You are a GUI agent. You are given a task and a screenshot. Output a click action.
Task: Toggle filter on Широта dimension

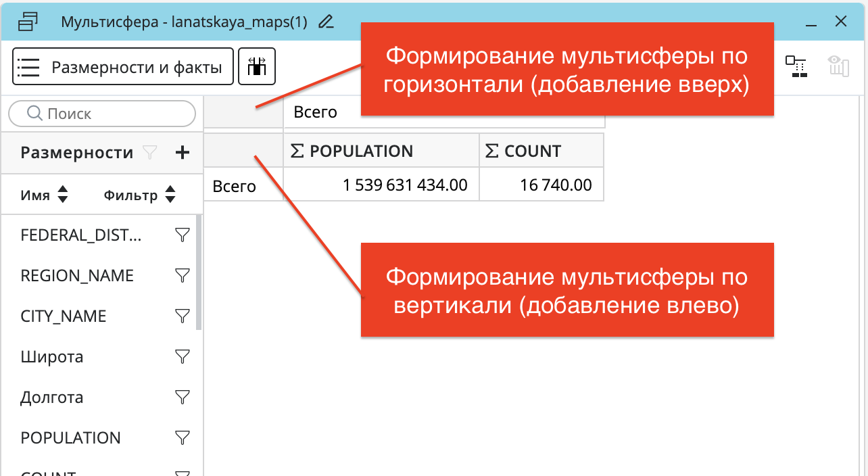coord(182,357)
